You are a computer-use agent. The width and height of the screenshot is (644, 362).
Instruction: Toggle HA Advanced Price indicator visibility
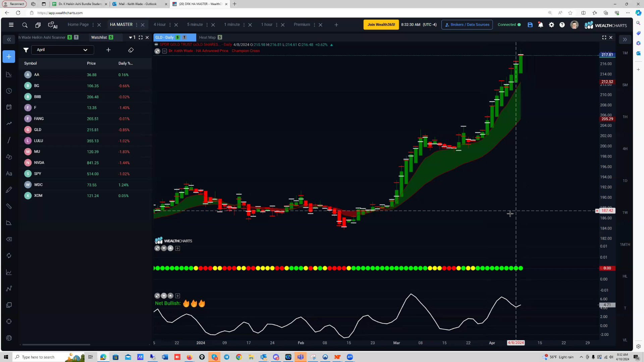coord(157,51)
